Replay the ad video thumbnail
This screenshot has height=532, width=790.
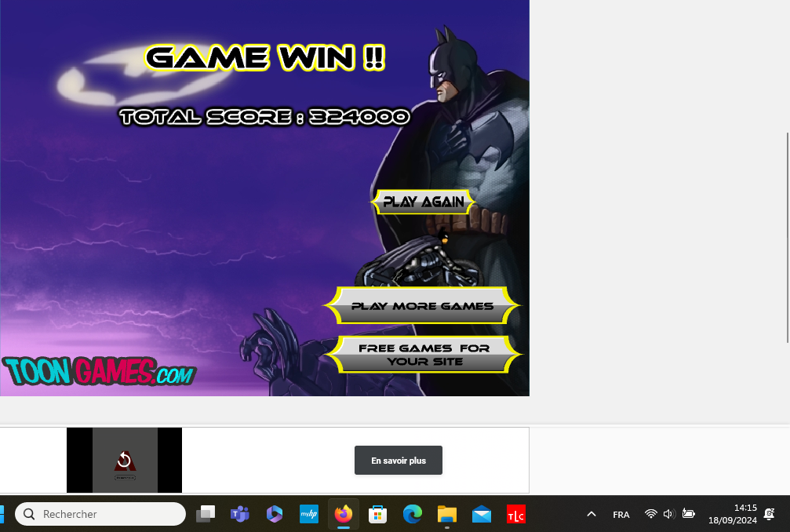(x=124, y=460)
